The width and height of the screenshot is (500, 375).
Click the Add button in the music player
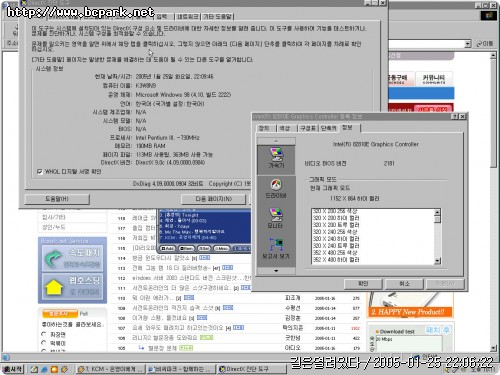[x=168, y=248]
